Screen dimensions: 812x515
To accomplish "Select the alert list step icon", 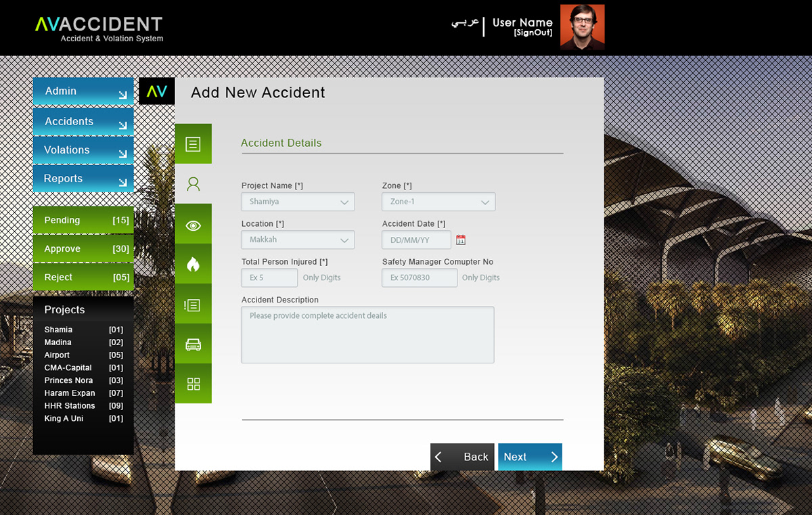I will 193,305.
